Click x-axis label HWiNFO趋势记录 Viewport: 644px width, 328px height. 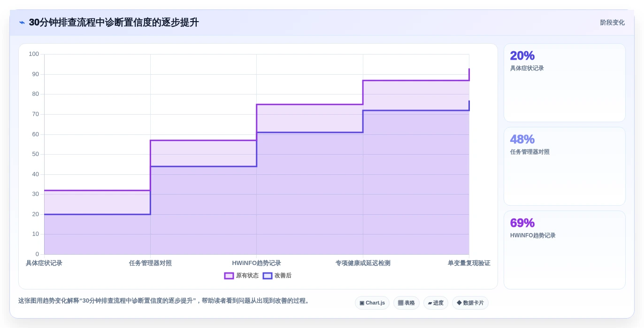[256, 263]
